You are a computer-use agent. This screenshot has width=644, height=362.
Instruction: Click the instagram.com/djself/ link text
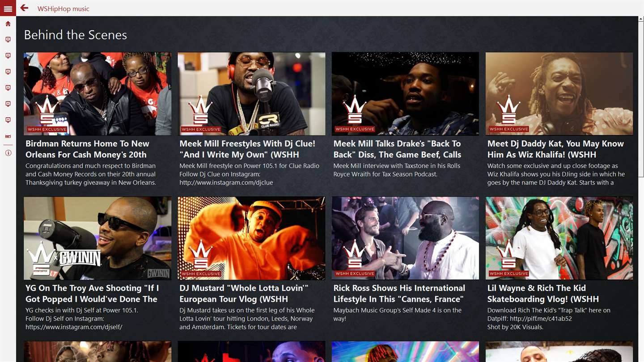point(74,327)
